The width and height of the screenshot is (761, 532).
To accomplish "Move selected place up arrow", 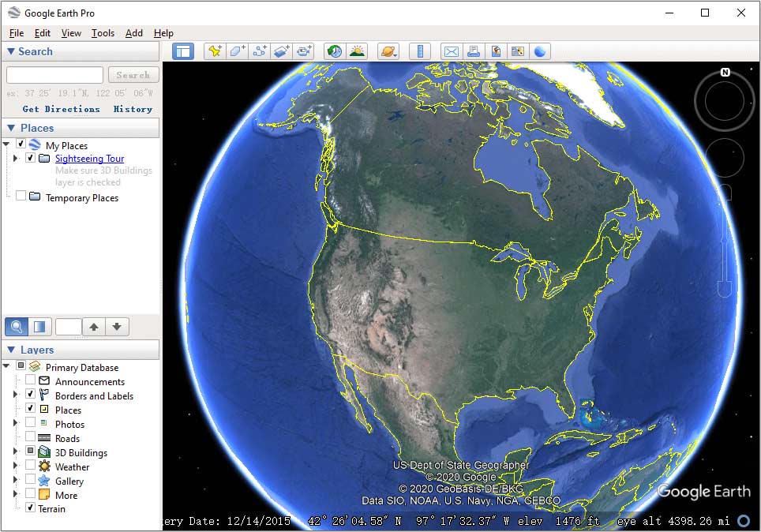I will [x=94, y=327].
